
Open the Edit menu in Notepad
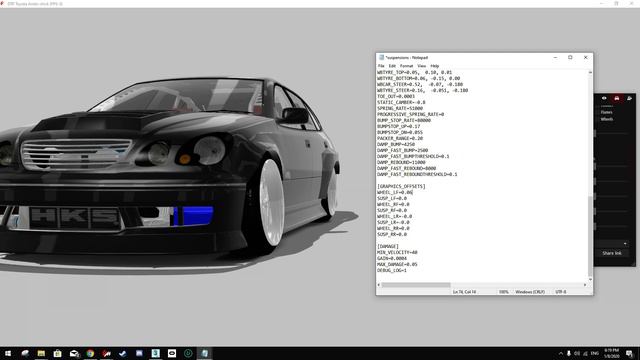click(x=392, y=66)
